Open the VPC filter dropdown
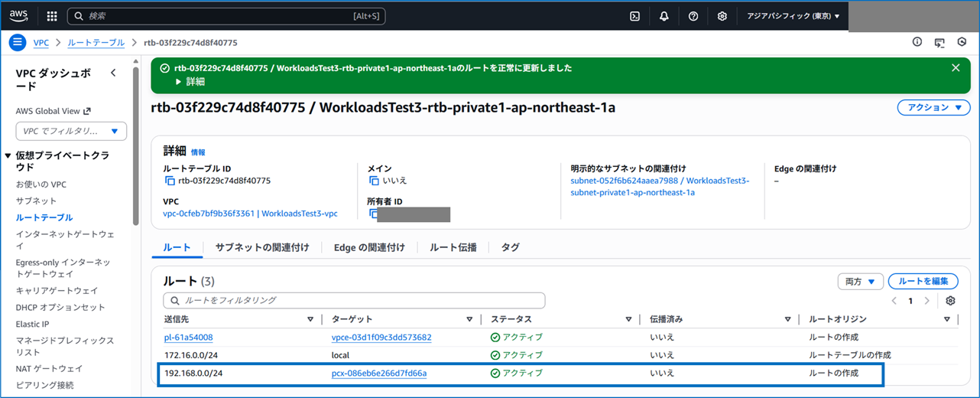The image size is (980, 398). (x=71, y=131)
